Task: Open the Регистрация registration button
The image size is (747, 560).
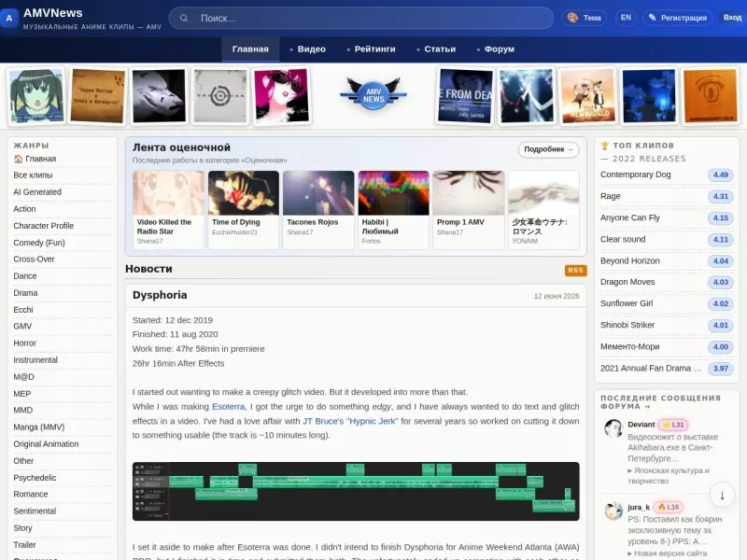Action: [677, 18]
